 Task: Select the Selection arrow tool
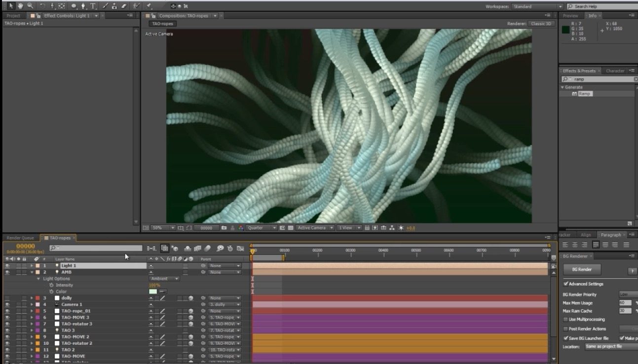10,6
